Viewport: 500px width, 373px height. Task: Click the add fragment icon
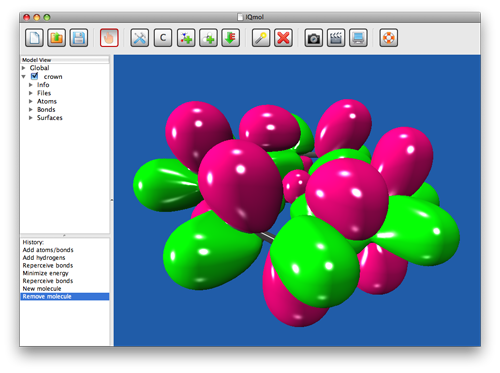186,38
